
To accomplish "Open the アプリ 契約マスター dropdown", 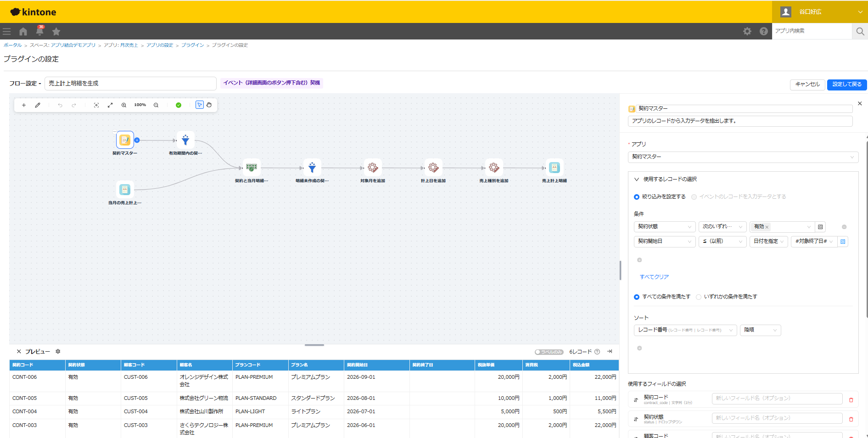I will [743, 157].
